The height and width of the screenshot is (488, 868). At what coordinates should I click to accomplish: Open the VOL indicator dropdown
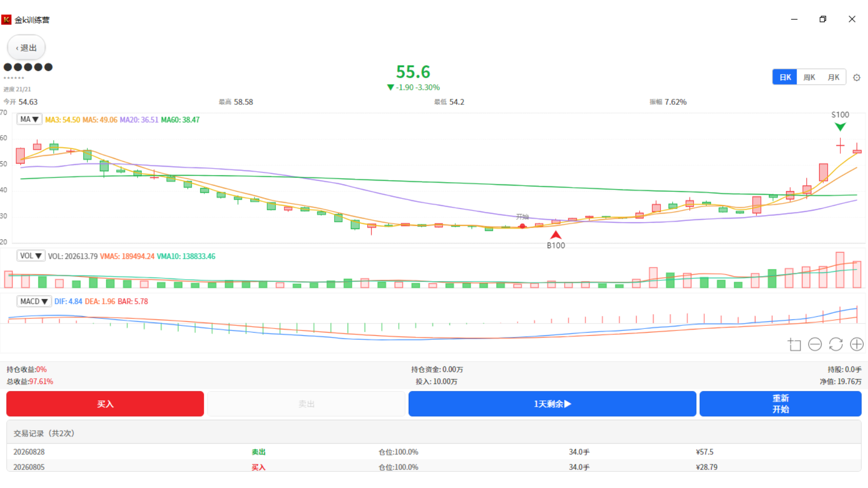pos(31,256)
